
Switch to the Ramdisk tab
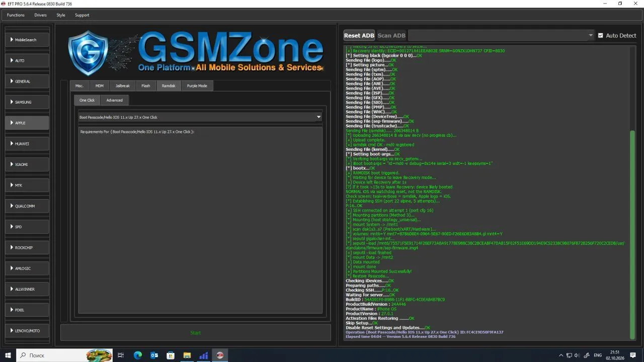click(169, 86)
